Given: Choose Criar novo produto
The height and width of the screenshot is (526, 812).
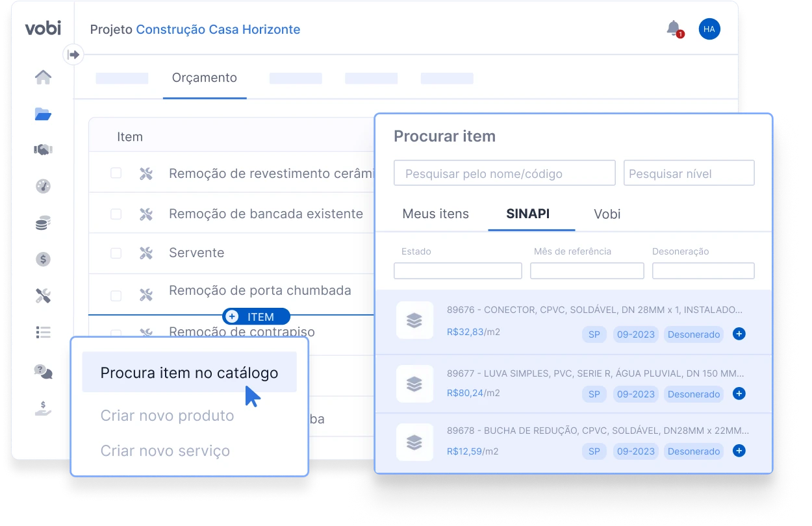Looking at the screenshot, I should coord(167,416).
